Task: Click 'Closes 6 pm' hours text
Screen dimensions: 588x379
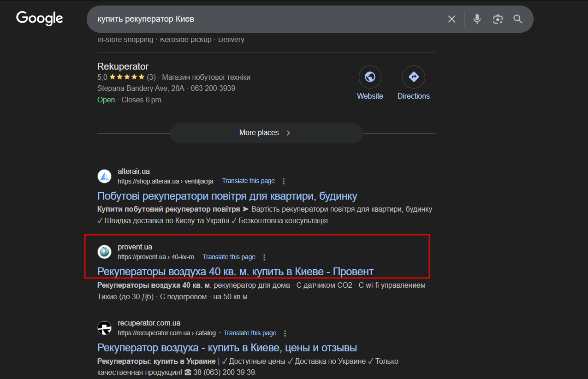Action: pyautogui.click(x=141, y=100)
